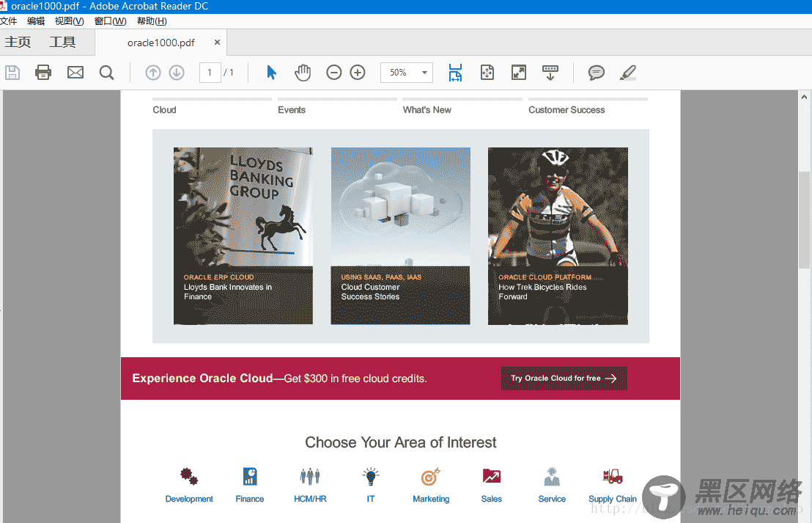Open the Supply Chain link
Viewport: 812px width, 523px height.
[613, 499]
